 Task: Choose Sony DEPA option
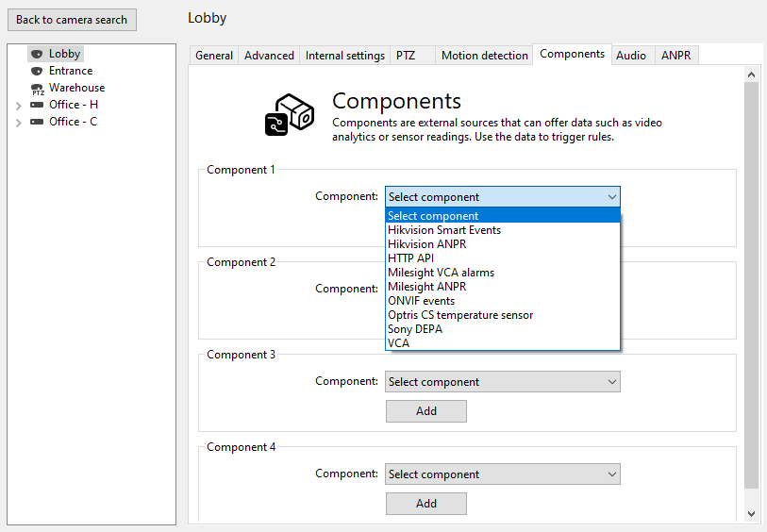point(502,329)
